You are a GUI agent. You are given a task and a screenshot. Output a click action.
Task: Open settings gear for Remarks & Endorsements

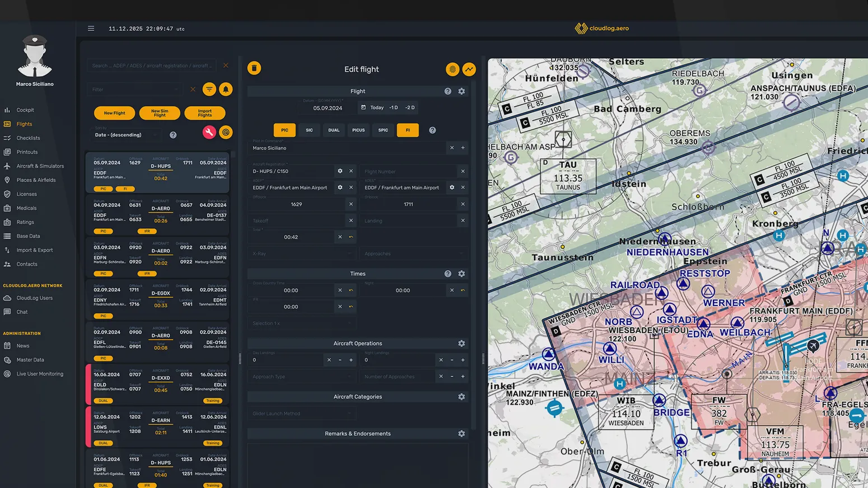click(461, 434)
